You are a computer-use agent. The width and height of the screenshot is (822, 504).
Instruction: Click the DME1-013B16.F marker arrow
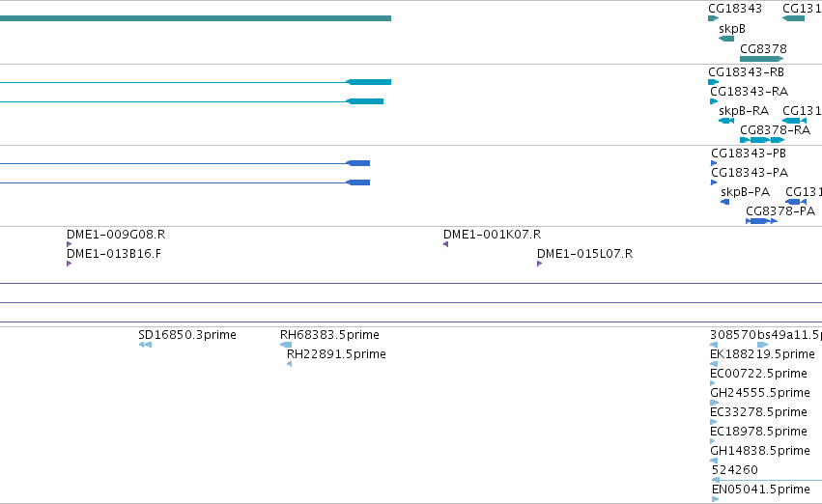coord(70,264)
